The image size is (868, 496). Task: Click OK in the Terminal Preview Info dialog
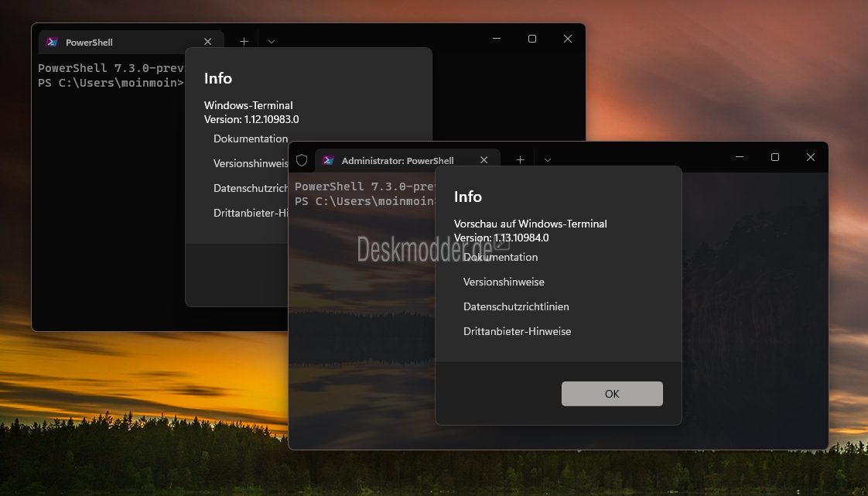click(x=612, y=394)
